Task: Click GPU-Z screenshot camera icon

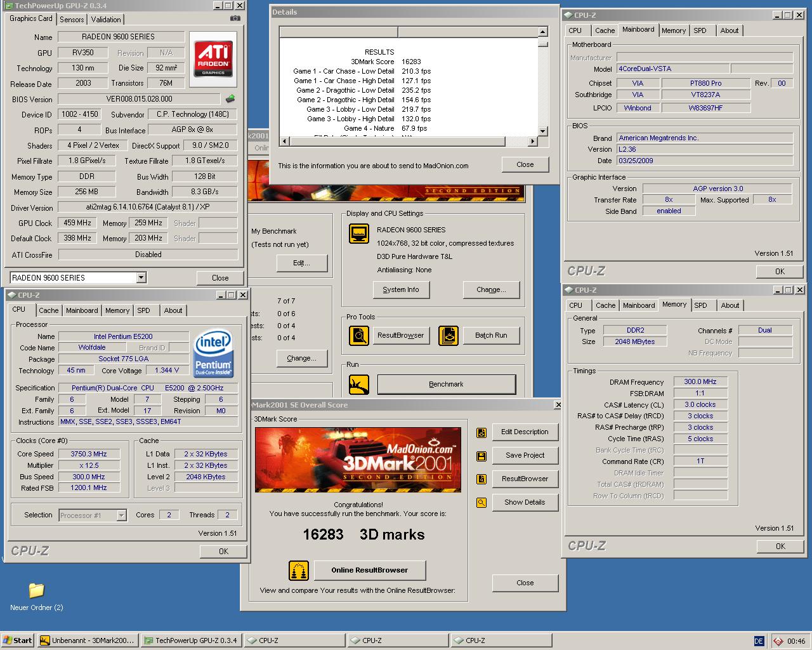Action: point(235,18)
